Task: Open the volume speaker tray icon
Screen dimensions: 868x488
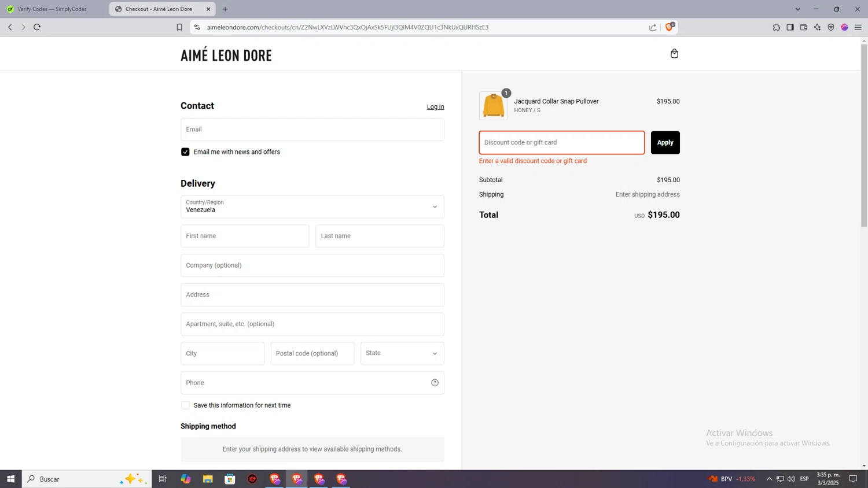Action: [x=791, y=479]
